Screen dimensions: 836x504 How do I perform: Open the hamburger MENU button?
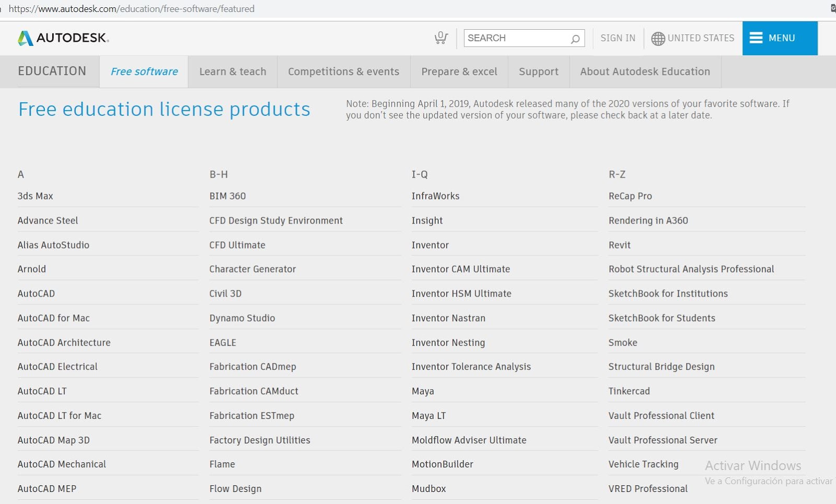(x=780, y=38)
